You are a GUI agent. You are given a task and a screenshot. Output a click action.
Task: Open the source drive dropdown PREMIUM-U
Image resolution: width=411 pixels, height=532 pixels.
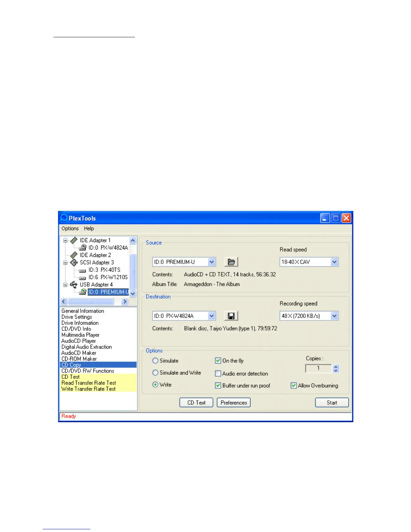[x=212, y=262]
